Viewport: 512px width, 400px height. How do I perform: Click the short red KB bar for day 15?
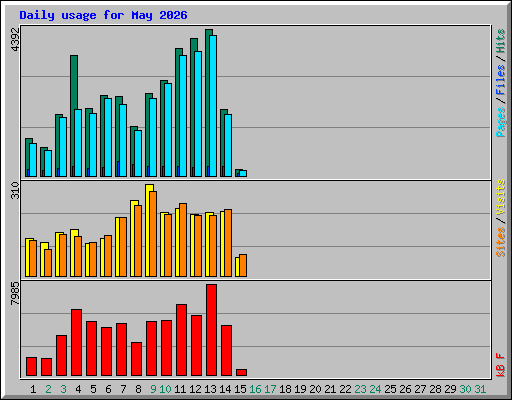(x=241, y=373)
